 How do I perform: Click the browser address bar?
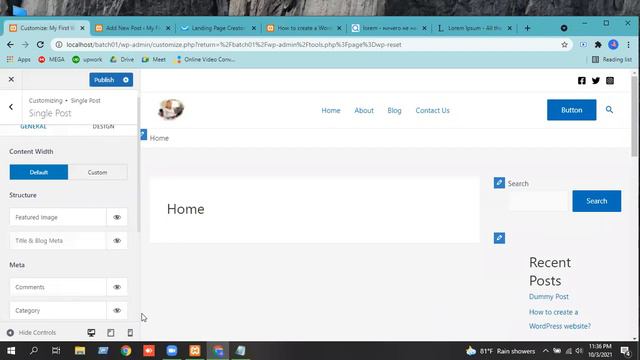[x=310, y=44]
